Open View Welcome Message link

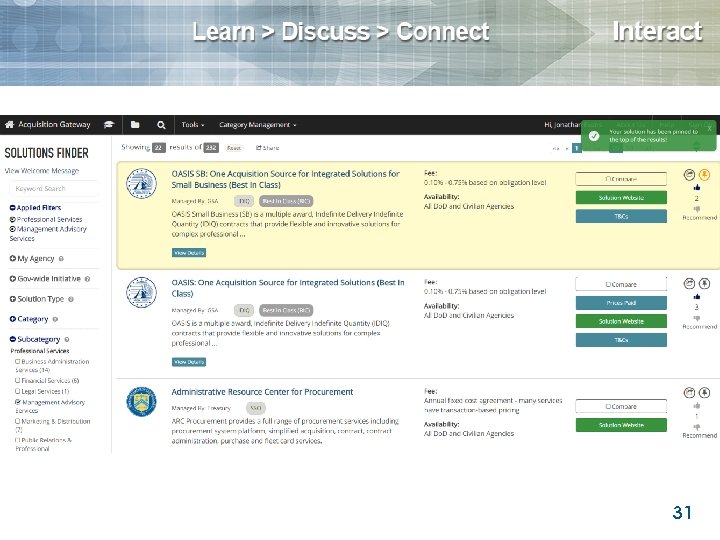pos(42,171)
